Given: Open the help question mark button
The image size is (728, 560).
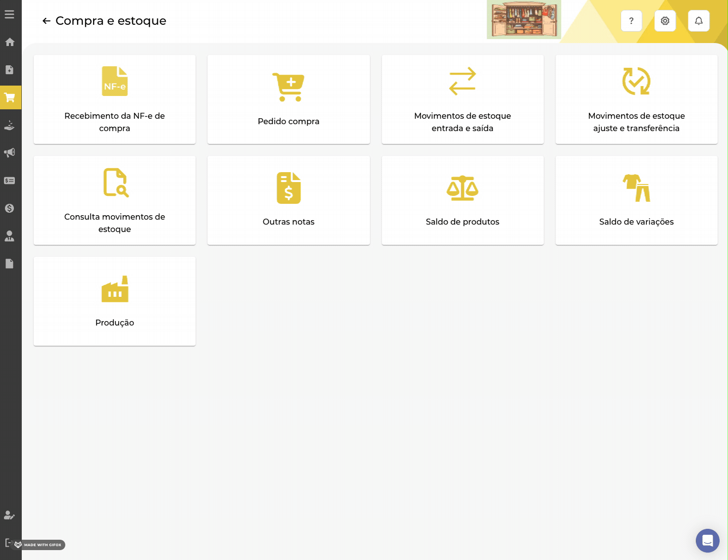Looking at the screenshot, I should [631, 21].
